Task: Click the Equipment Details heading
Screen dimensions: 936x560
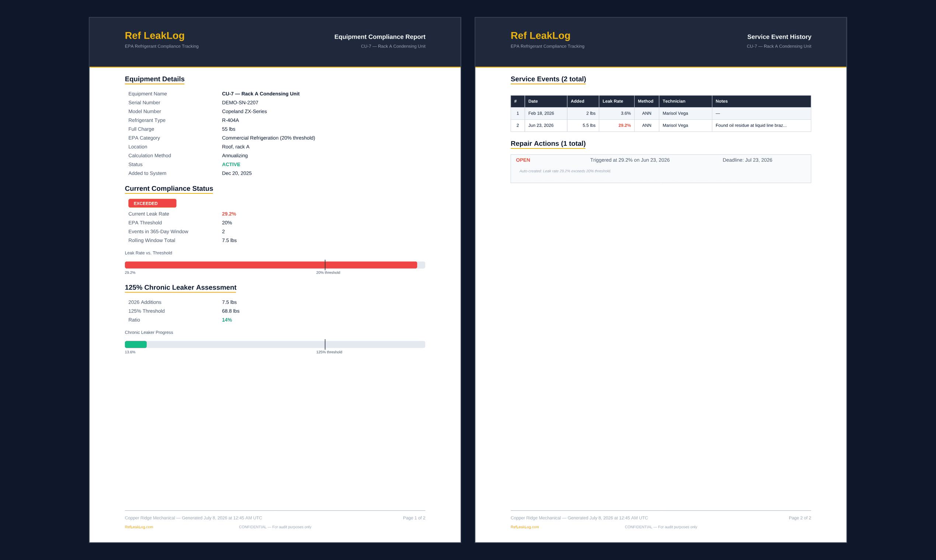Action: coord(154,79)
